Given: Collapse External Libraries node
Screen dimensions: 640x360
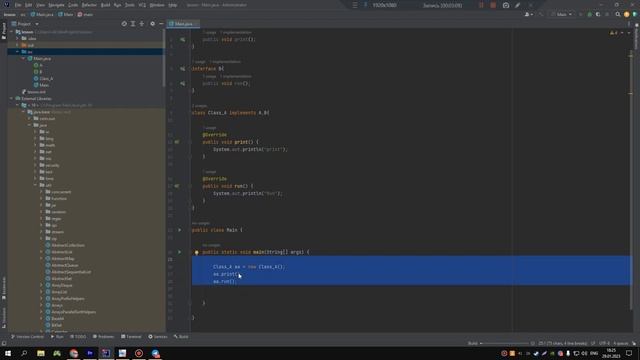Looking at the screenshot, I should click(11, 98).
